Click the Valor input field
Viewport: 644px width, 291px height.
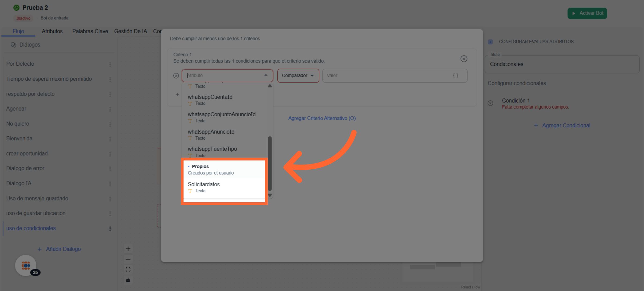coord(386,76)
